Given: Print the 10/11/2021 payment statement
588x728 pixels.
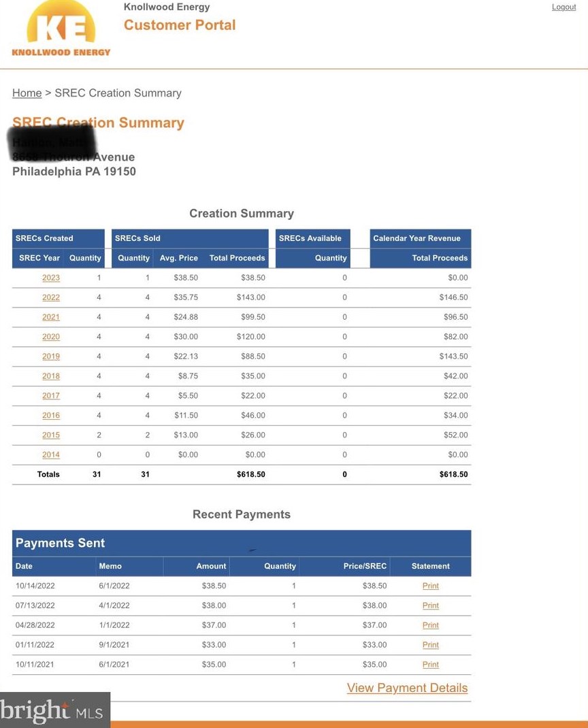Looking at the screenshot, I should 430,665.
